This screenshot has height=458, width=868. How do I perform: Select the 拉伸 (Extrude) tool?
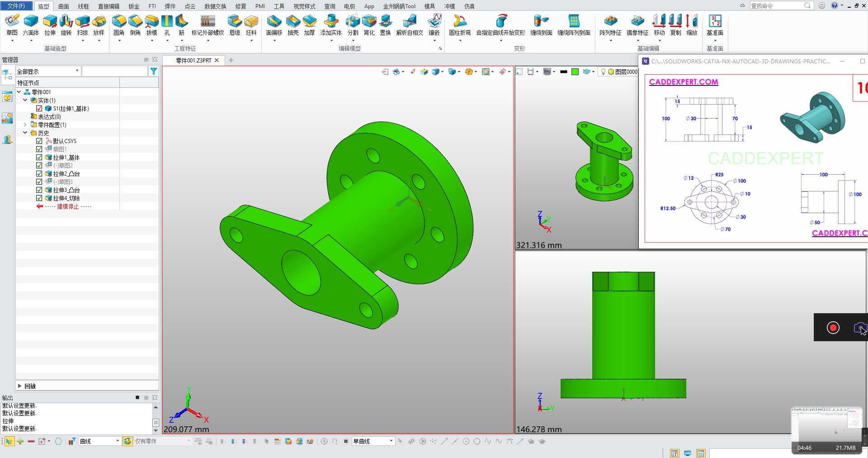click(x=50, y=25)
